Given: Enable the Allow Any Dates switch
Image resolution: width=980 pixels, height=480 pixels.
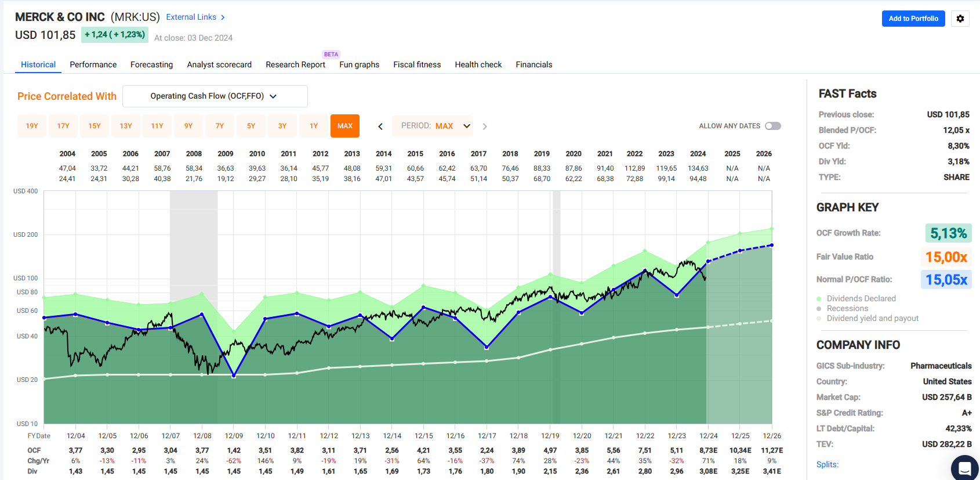Looking at the screenshot, I should (x=772, y=126).
